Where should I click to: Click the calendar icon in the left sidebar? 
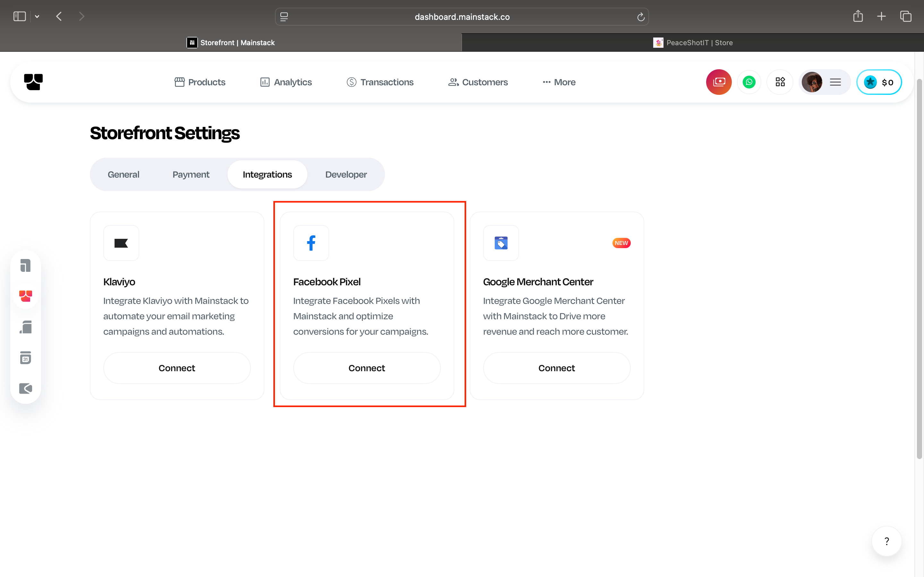[26, 358]
